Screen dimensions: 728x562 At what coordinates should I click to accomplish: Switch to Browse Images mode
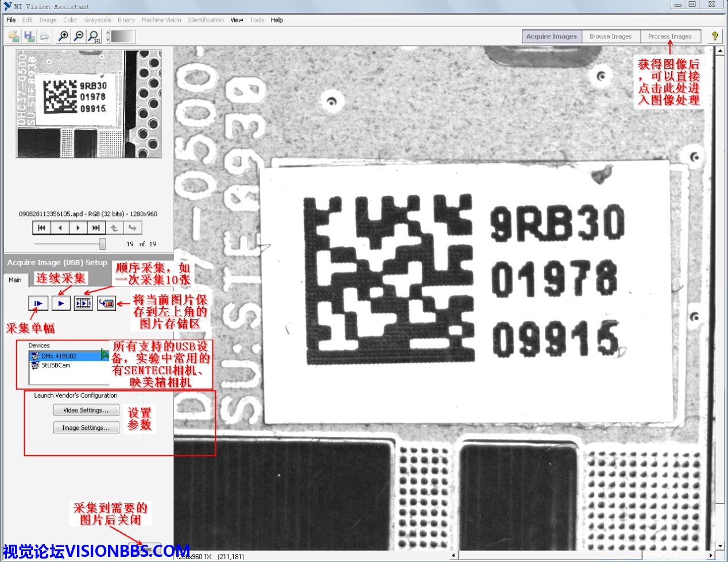[610, 36]
